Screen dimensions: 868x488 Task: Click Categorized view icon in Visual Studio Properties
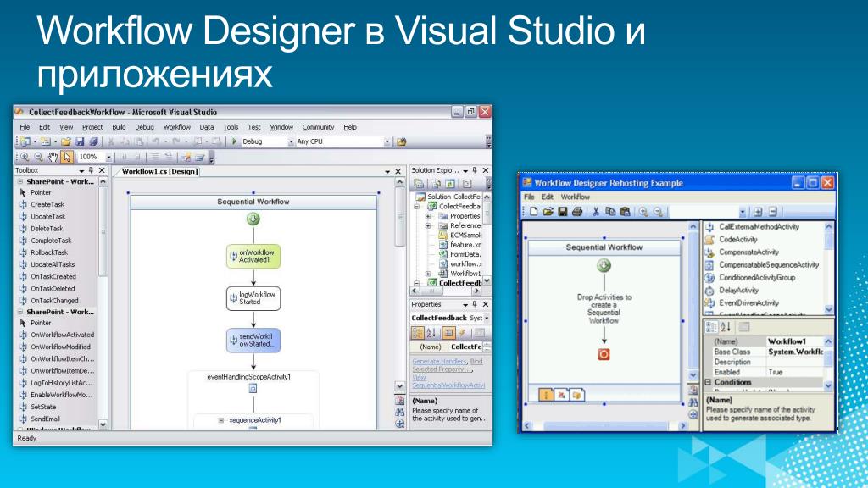(x=417, y=332)
